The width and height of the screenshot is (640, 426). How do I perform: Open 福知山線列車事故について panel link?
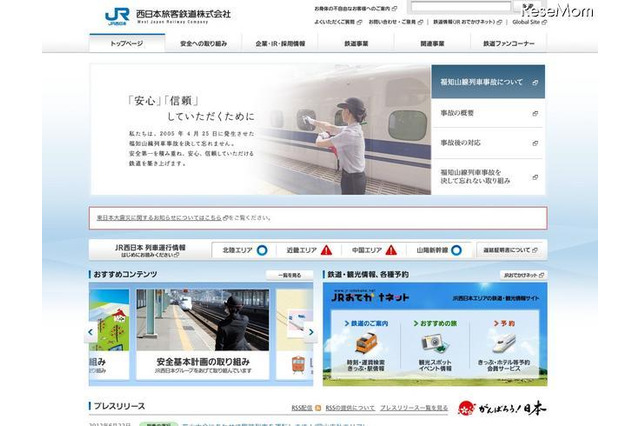coord(488,82)
